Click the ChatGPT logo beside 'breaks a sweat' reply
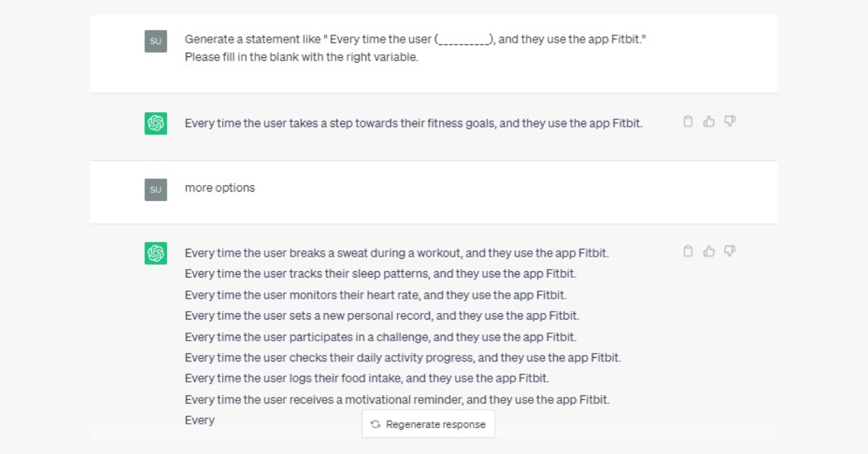868x454 pixels. click(156, 253)
